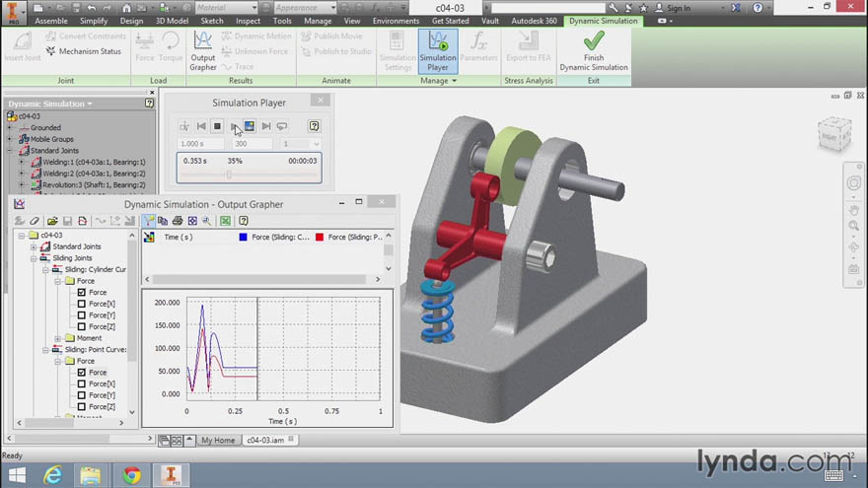Click the ViewCube in the 3D viewport
Image resolution: width=868 pixels, height=488 pixels.
point(834,134)
